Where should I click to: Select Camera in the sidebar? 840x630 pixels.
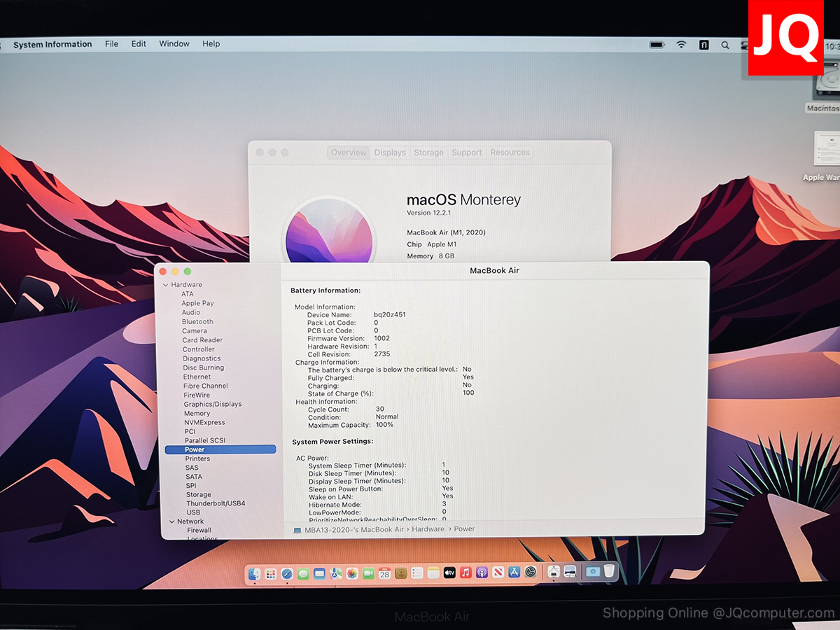click(x=195, y=330)
